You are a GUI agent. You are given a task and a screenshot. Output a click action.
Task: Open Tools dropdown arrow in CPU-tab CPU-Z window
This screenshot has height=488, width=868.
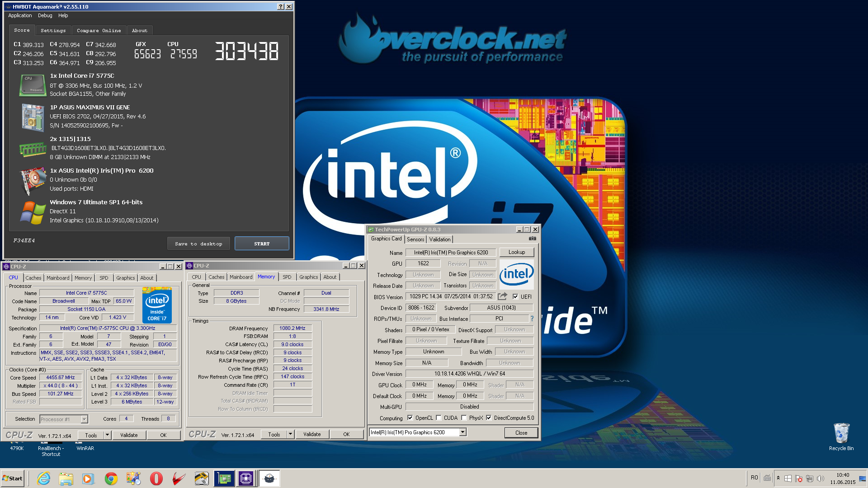tap(107, 435)
